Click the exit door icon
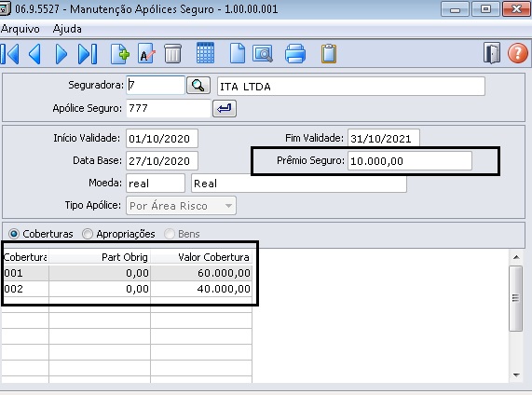 [492, 53]
